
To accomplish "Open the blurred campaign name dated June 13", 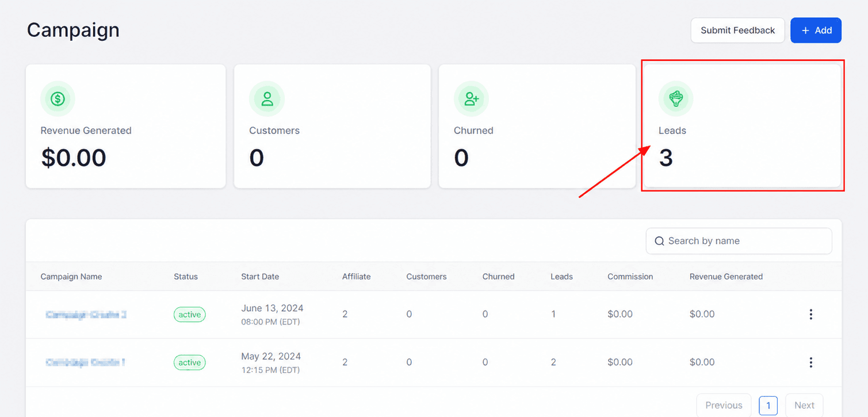I will (x=86, y=315).
